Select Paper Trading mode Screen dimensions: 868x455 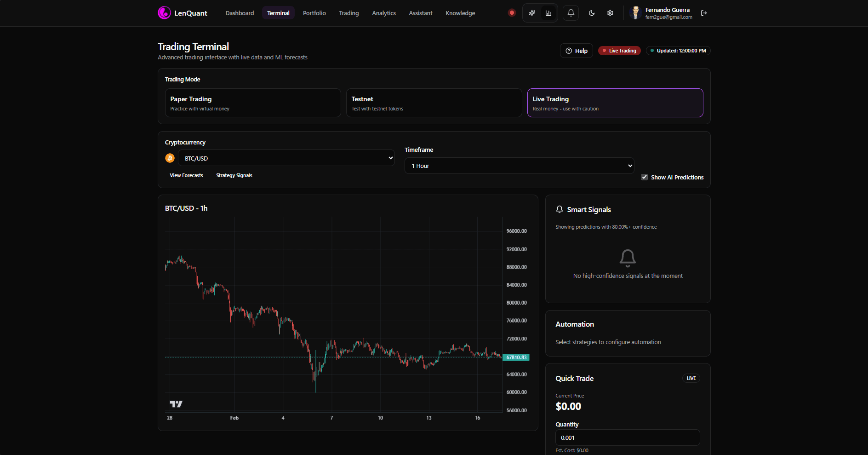click(252, 103)
